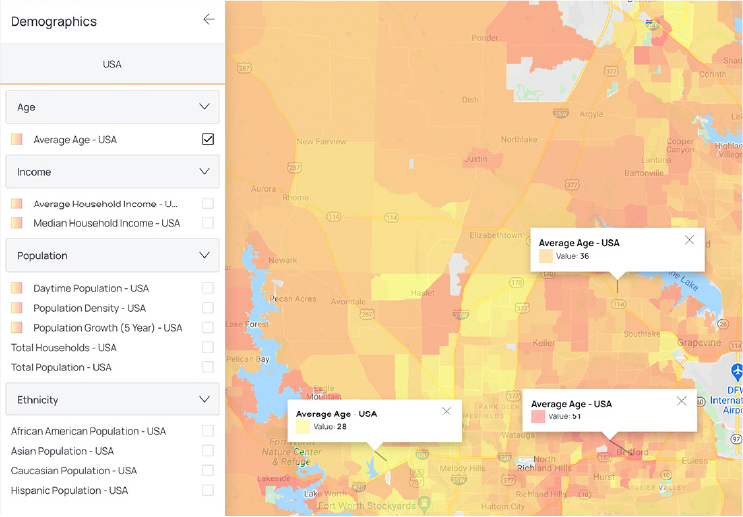Enable Population Density - USA checkbox
The height and width of the screenshot is (517, 743).
click(x=208, y=308)
